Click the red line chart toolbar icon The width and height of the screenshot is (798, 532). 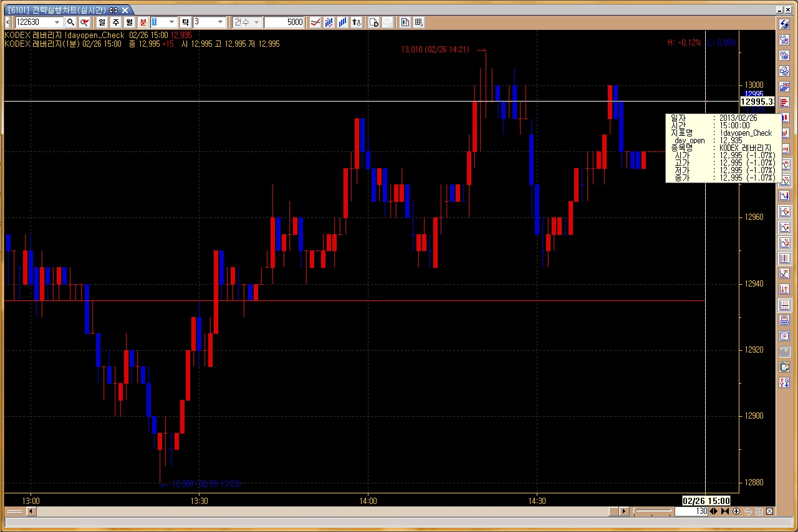click(x=315, y=22)
